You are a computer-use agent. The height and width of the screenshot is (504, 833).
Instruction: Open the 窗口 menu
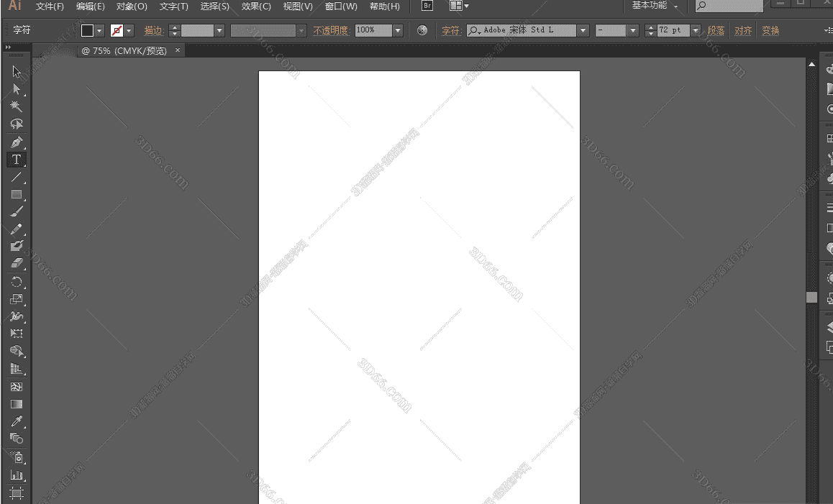(340, 6)
